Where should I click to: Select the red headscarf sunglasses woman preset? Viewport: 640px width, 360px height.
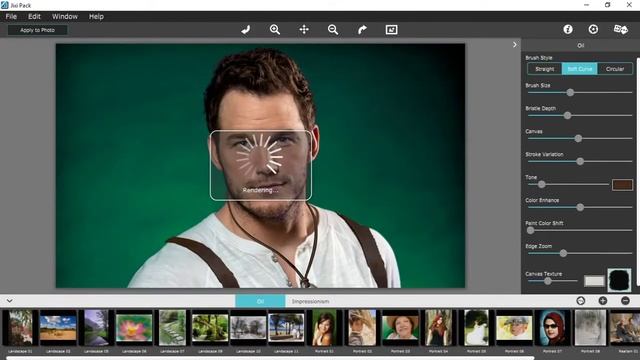(x=552, y=328)
